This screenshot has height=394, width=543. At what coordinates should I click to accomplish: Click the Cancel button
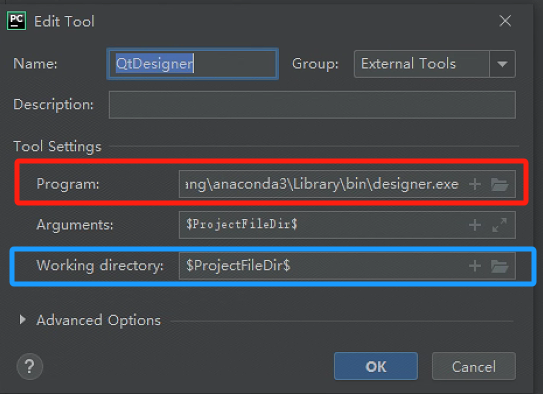474,366
